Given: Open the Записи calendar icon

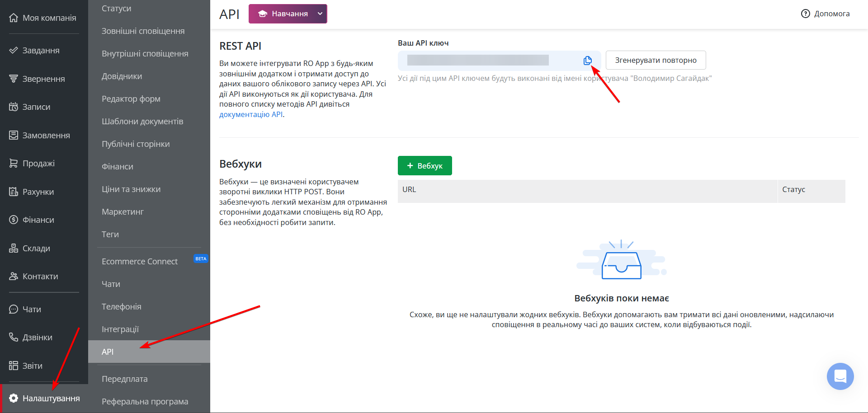Looking at the screenshot, I should (x=13, y=107).
